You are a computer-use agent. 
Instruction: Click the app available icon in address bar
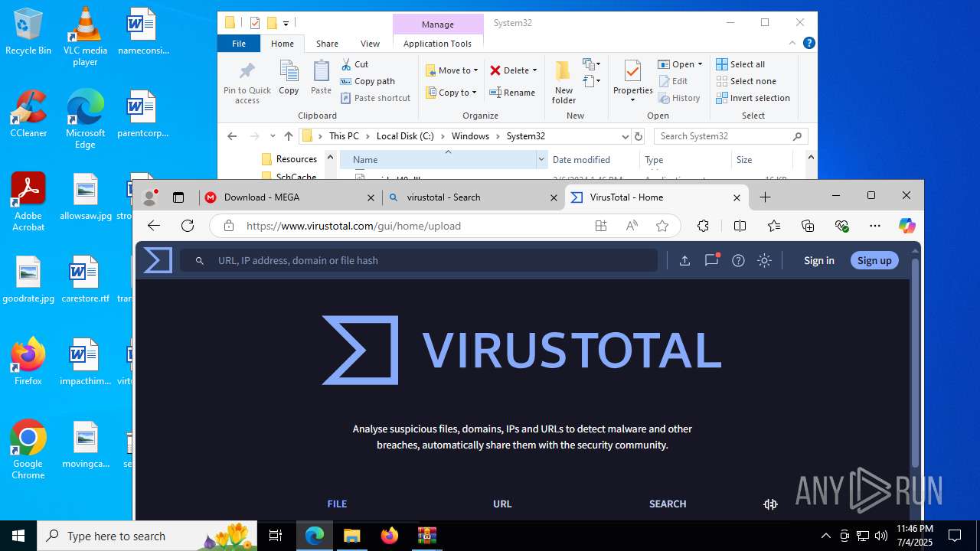[601, 226]
